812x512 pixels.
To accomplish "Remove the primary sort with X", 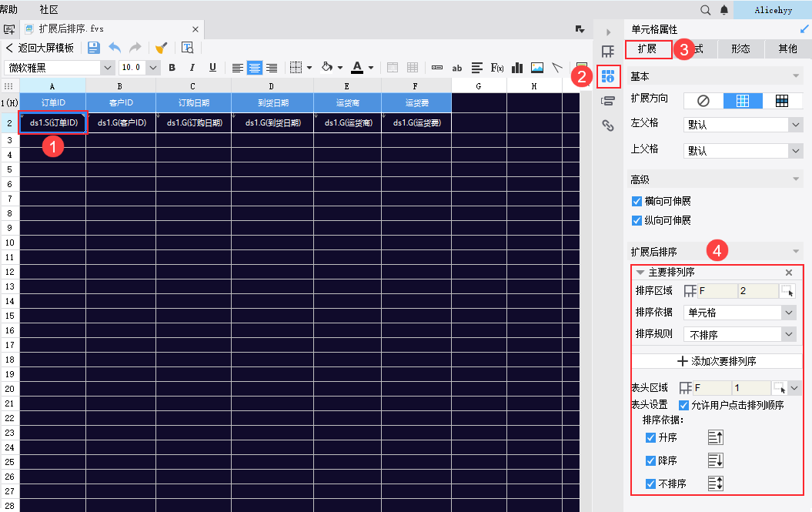I will pyautogui.click(x=789, y=273).
